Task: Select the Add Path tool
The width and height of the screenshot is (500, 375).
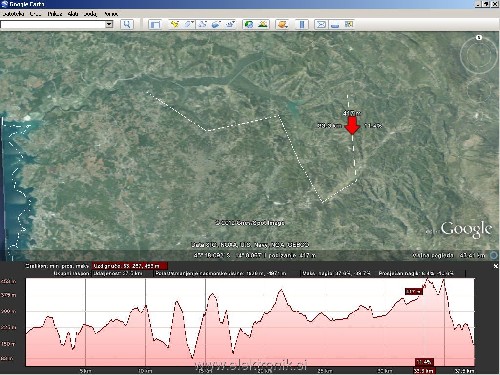Action: [x=202, y=24]
